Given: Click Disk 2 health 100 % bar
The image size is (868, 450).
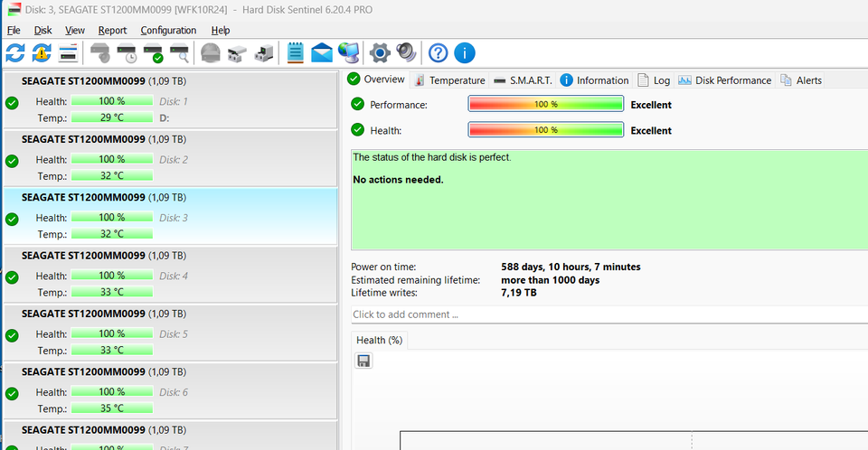Looking at the screenshot, I should point(112,159).
